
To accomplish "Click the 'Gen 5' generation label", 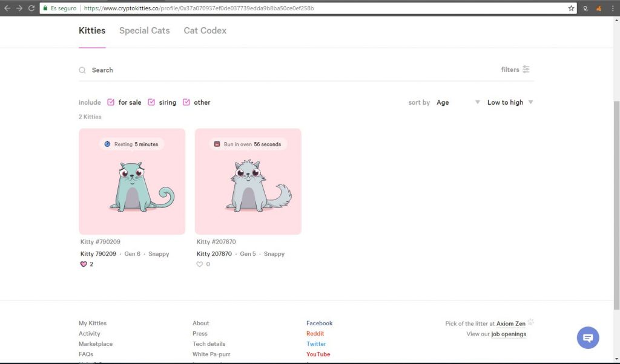I will pos(248,254).
